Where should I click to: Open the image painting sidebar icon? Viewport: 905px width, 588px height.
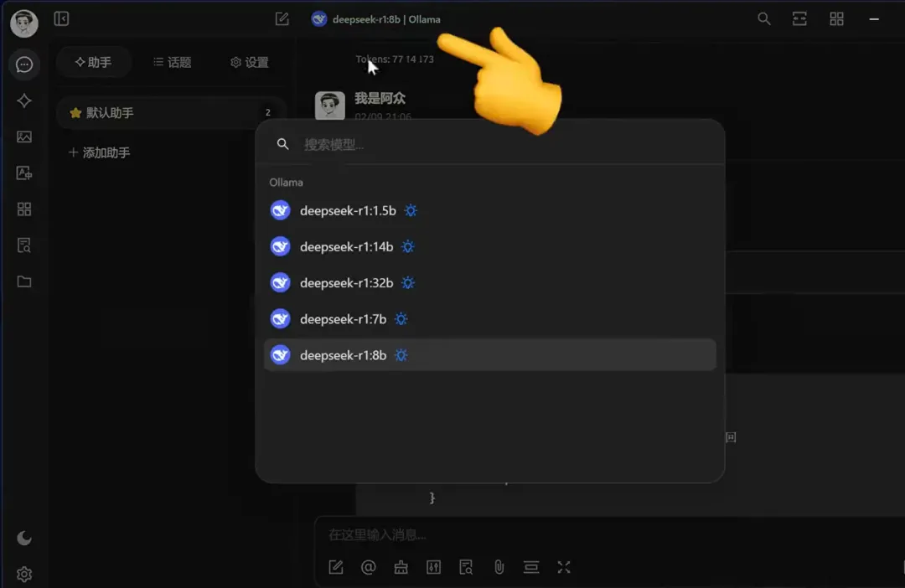point(24,137)
